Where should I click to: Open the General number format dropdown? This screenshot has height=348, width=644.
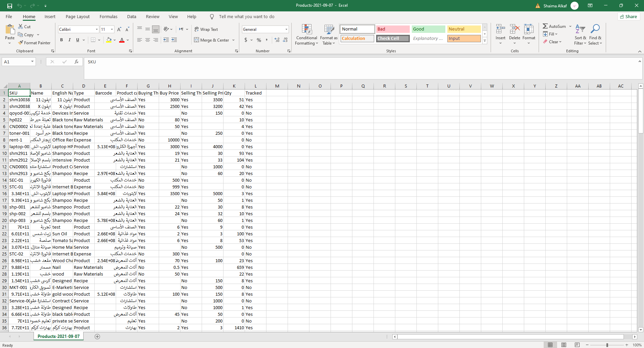286,30
